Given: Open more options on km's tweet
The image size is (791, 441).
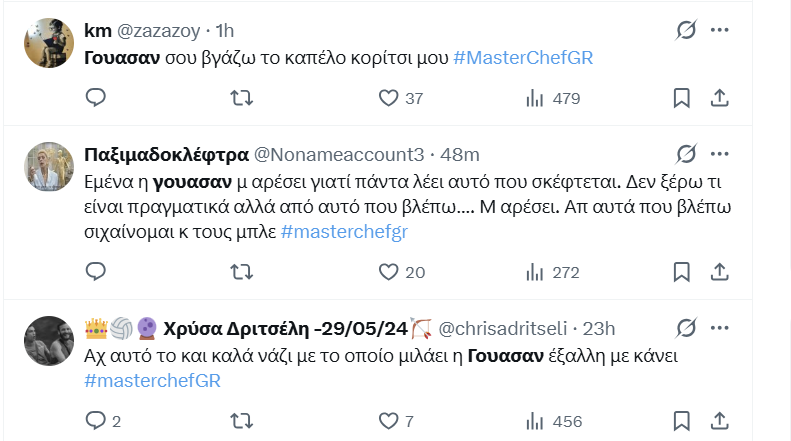Looking at the screenshot, I should (719, 30).
